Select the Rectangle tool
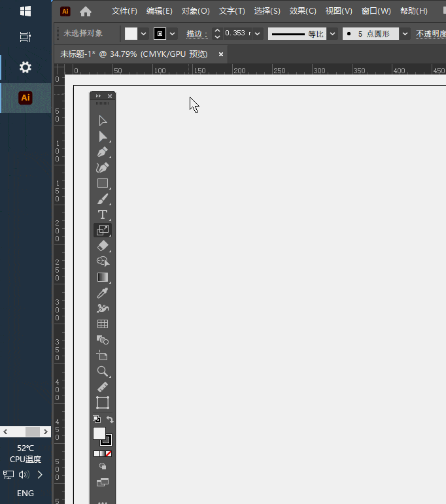 (x=103, y=184)
